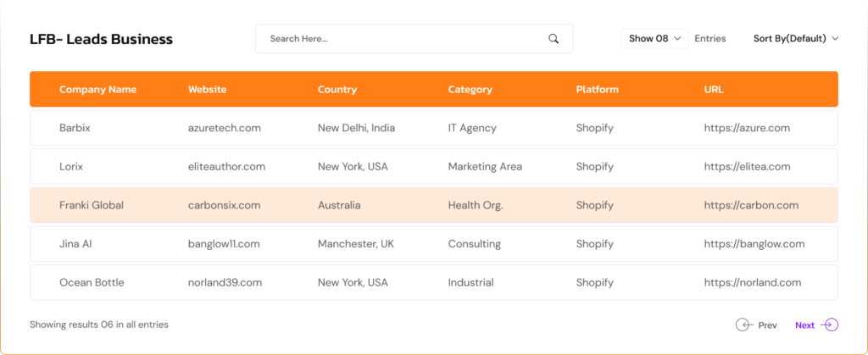This screenshot has height=355, width=868.
Task: Open the https://norland.com URL
Action: pyautogui.click(x=753, y=283)
